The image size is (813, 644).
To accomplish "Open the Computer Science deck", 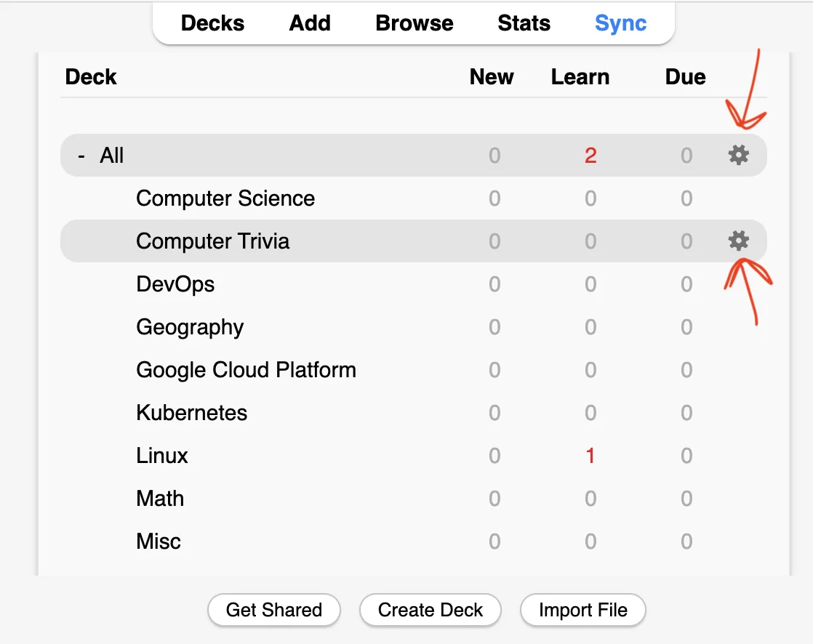I will point(225,198).
